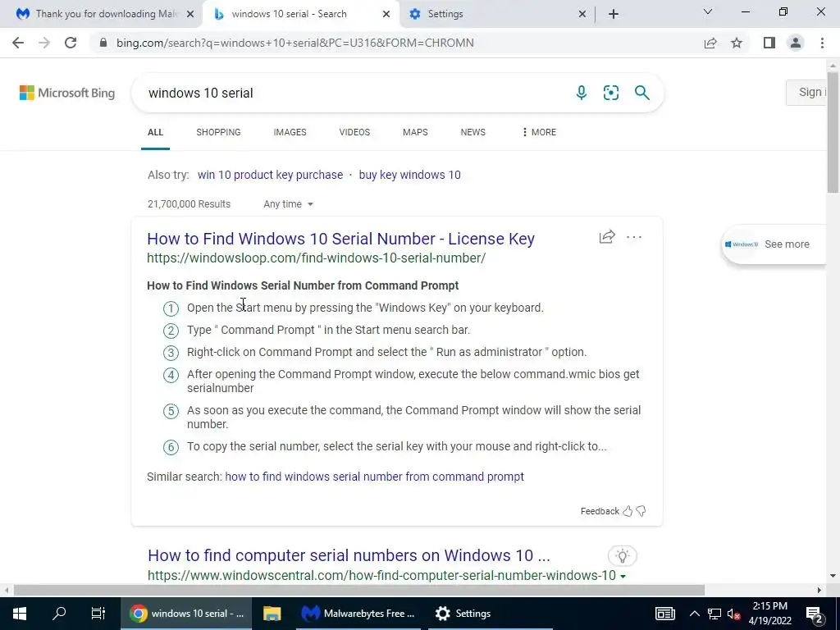Select the IMAGES results tab

(290, 132)
